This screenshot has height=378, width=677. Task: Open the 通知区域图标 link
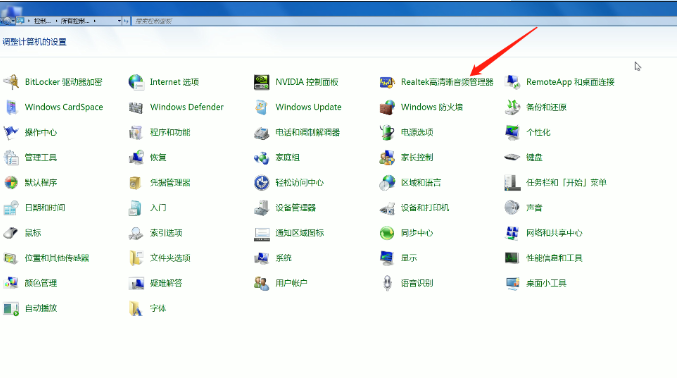[x=300, y=233]
